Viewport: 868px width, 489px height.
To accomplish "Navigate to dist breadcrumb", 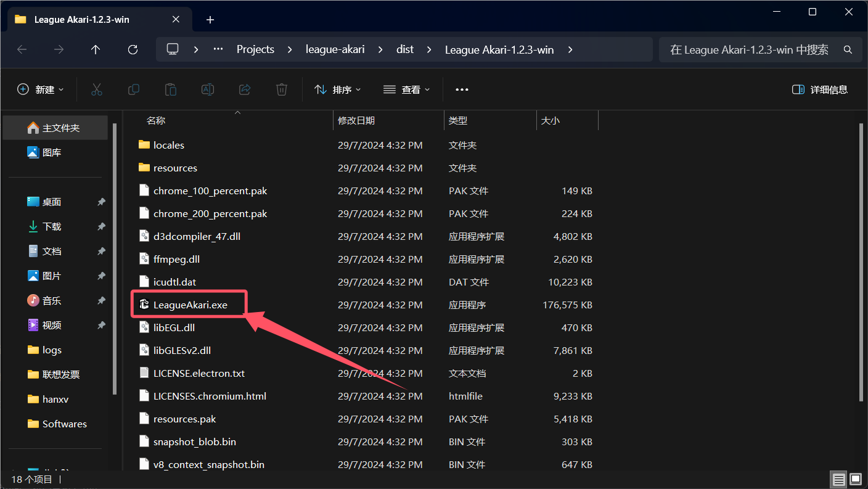I will point(405,49).
